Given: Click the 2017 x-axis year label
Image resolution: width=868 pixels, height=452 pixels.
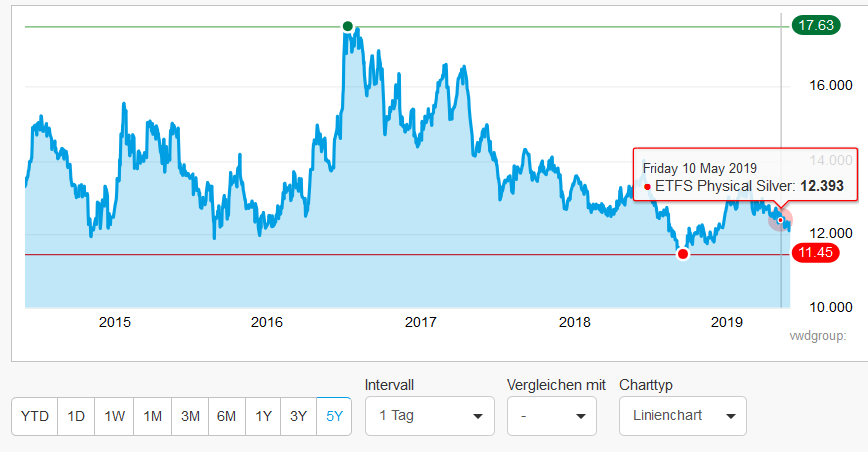Looking at the screenshot, I should [421, 321].
